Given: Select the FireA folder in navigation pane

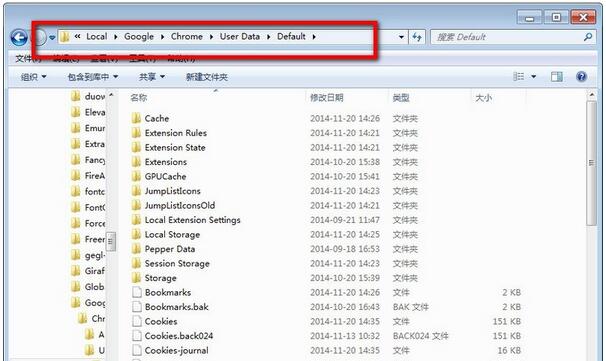Looking at the screenshot, I should (x=89, y=176).
